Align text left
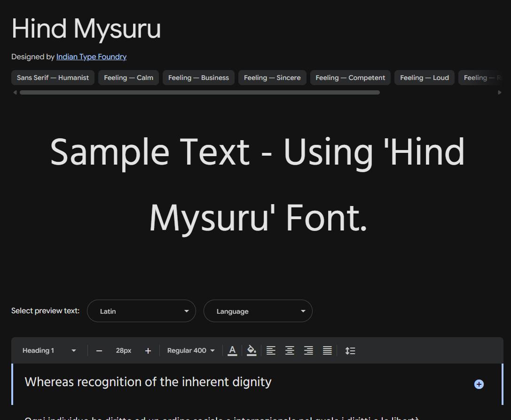The image size is (511, 420). tap(271, 351)
